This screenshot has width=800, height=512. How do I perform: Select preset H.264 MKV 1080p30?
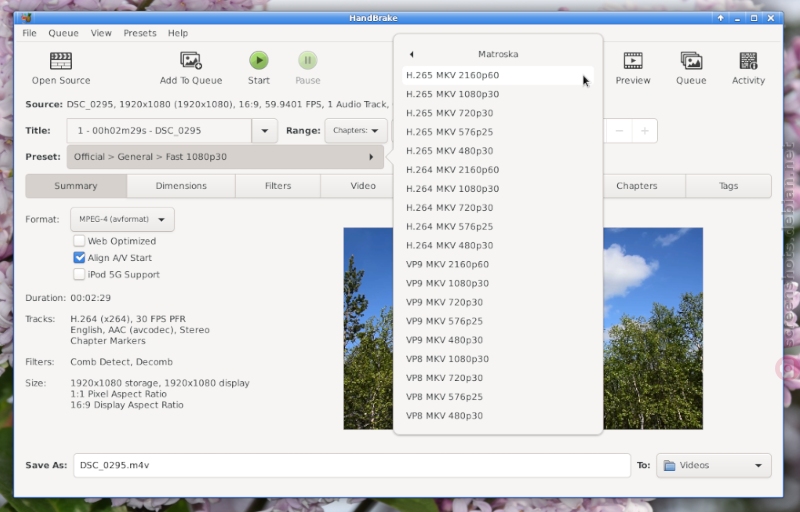point(497,188)
